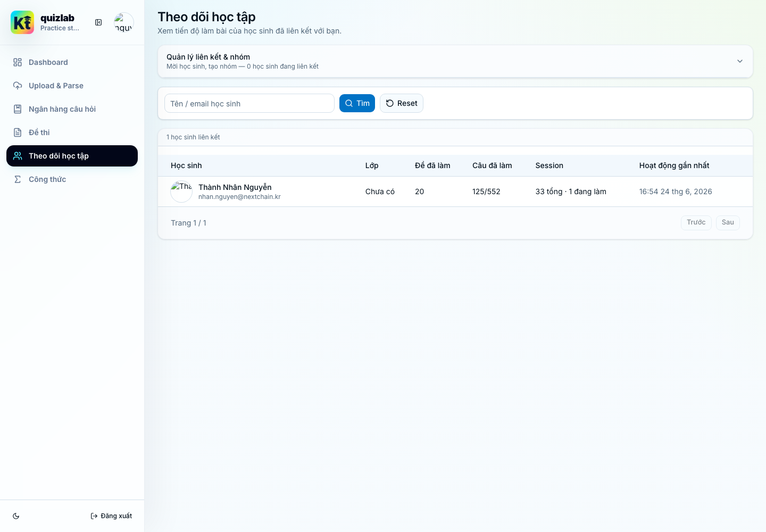Image resolution: width=766 pixels, height=532 pixels.
Task: Click the Dashboard grid icon
Action: (x=18, y=62)
